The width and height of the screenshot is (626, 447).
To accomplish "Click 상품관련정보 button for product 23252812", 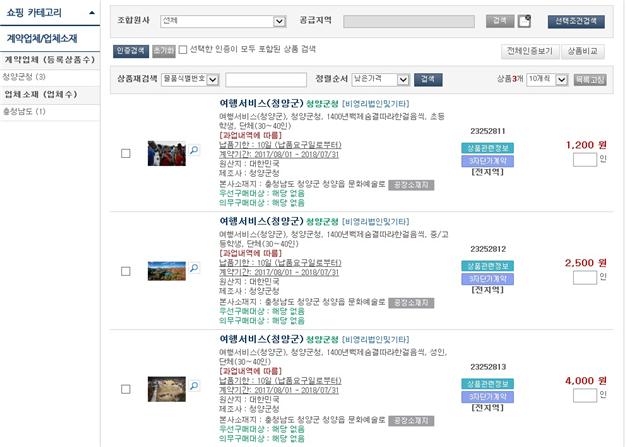I will [487, 266].
